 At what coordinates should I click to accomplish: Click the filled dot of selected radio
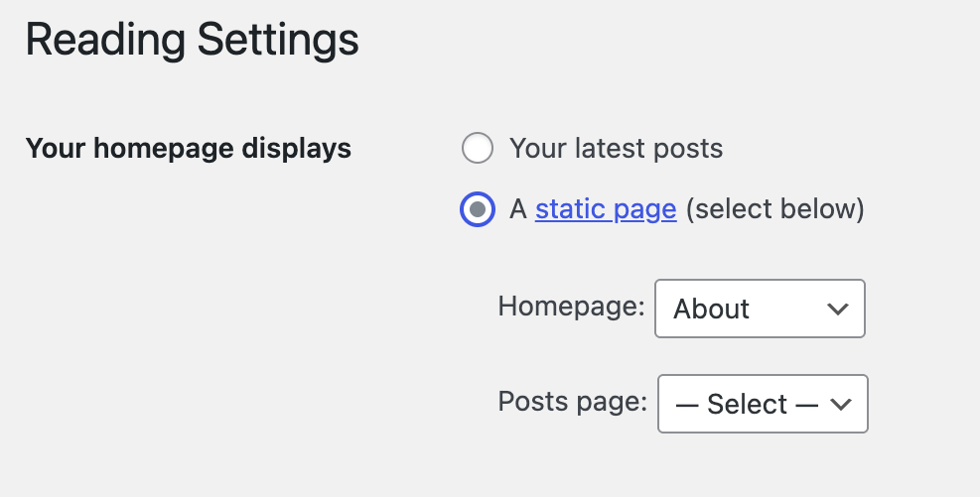[478, 209]
